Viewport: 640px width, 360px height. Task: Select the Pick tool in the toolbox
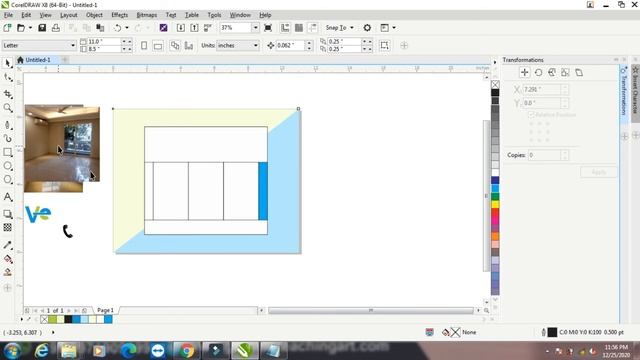(7, 63)
